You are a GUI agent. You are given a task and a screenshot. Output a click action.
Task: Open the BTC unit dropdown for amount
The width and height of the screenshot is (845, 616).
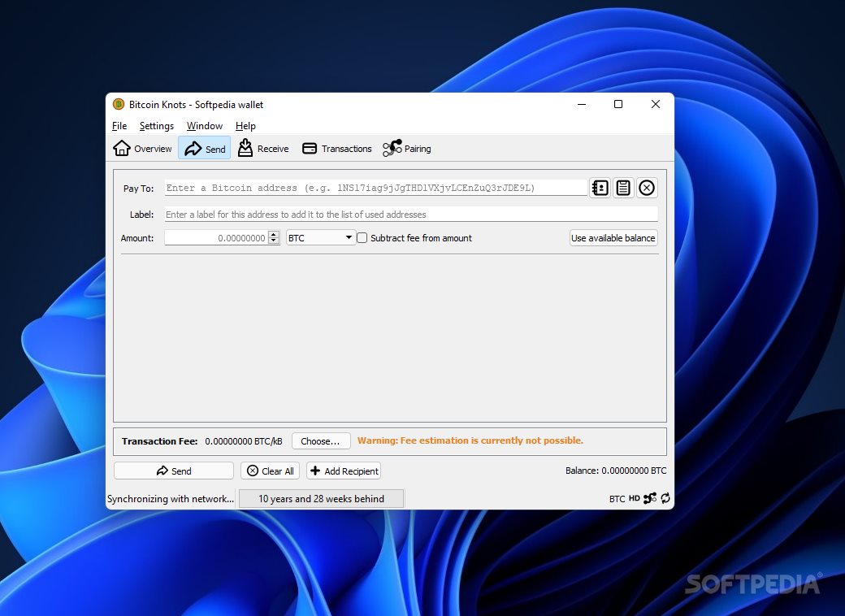(320, 237)
